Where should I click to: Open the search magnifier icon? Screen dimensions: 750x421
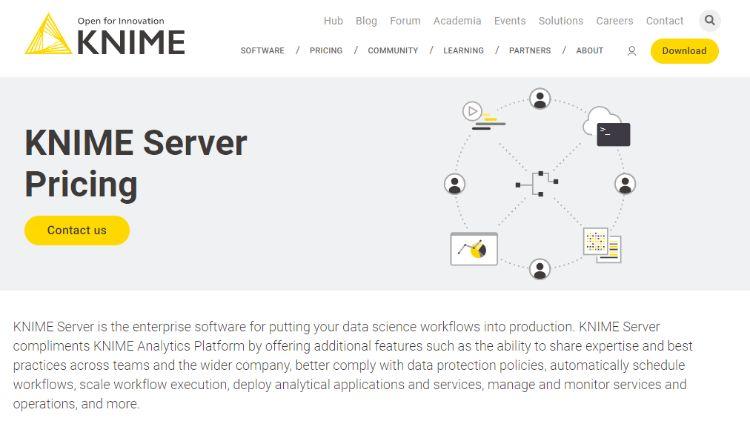click(x=709, y=20)
